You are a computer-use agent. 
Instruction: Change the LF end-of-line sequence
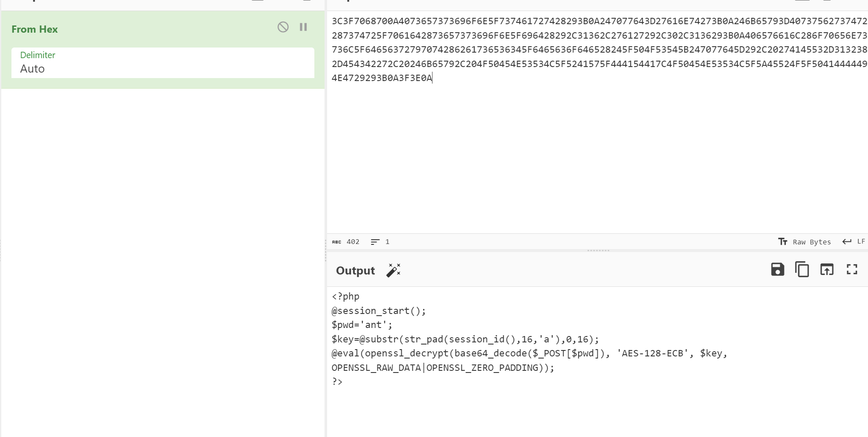(x=854, y=241)
